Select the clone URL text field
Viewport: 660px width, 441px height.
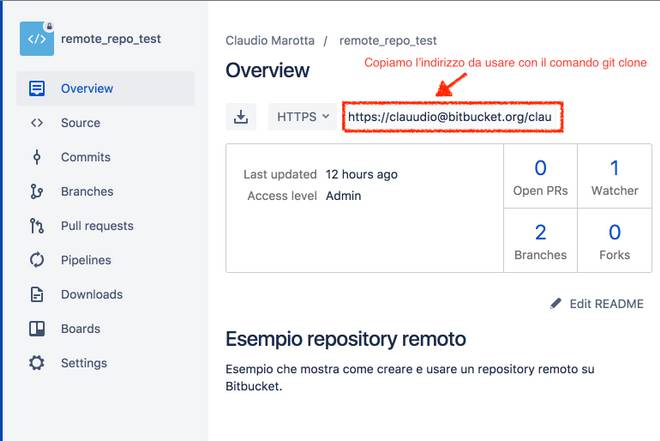pos(452,117)
